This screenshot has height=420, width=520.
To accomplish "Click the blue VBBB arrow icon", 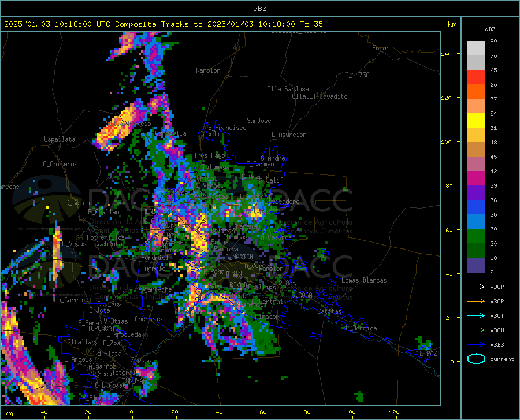I will pos(476,345).
